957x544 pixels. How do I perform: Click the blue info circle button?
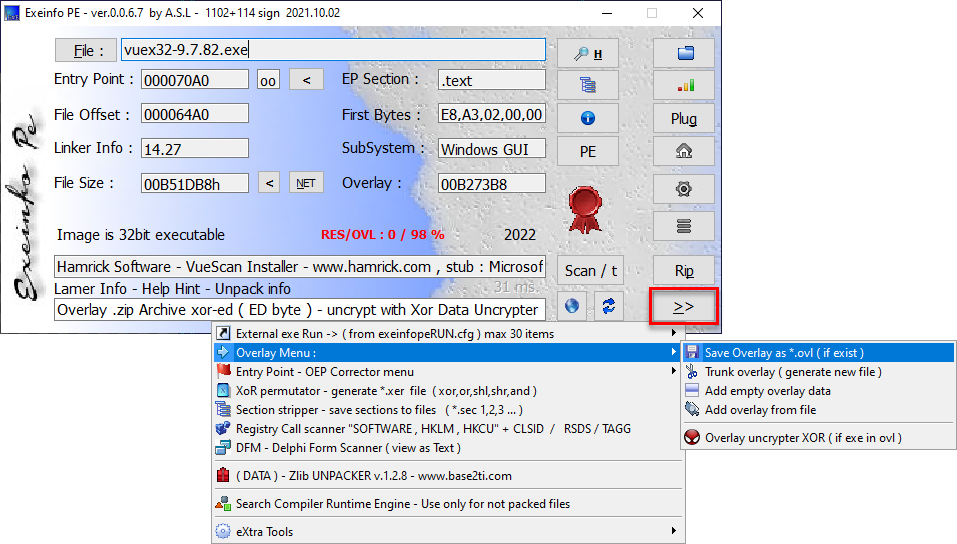[x=587, y=118]
